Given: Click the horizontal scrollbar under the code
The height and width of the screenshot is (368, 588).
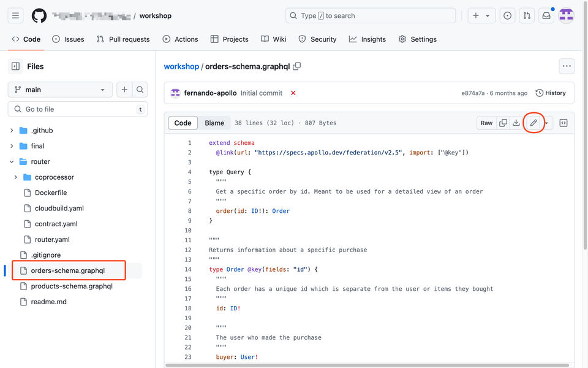Looking at the screenshot, I should pos(367,365).
